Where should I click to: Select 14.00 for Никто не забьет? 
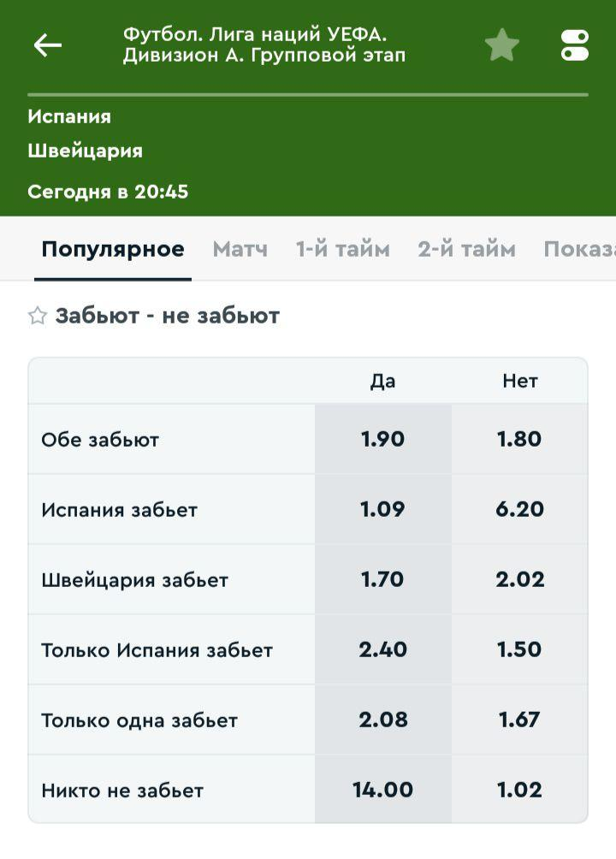382,790
